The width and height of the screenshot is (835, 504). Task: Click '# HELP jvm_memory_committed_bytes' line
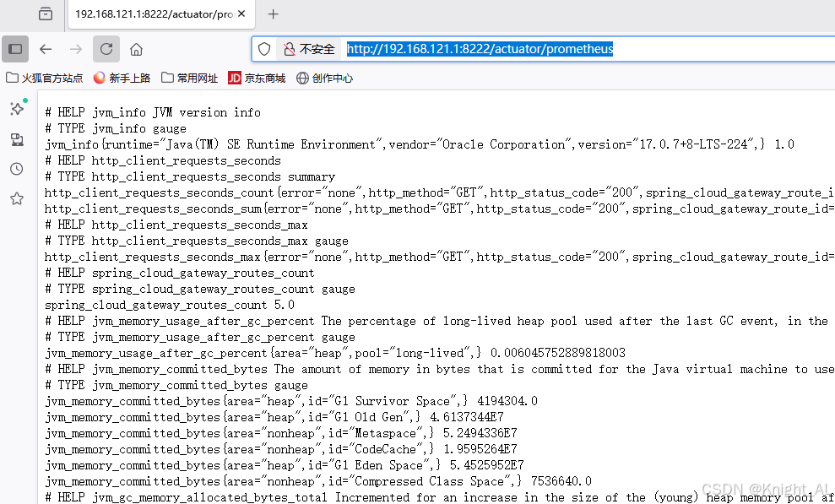point(440,369)
